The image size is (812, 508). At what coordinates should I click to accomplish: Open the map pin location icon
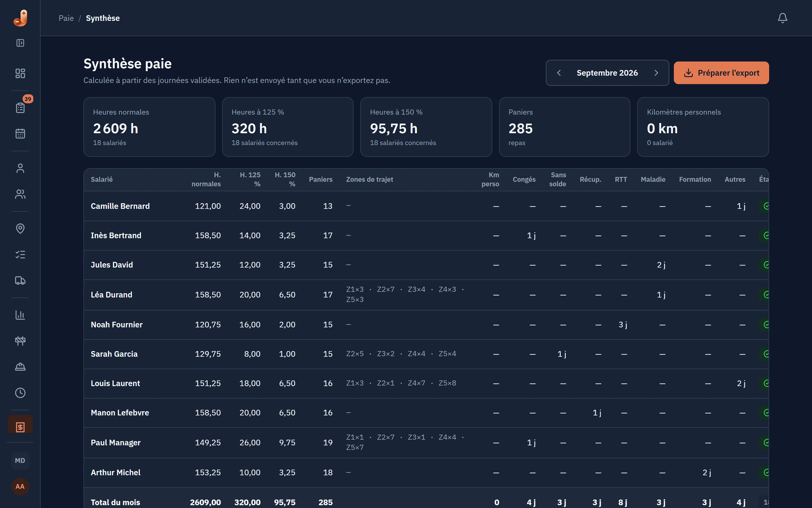(21, 229)
